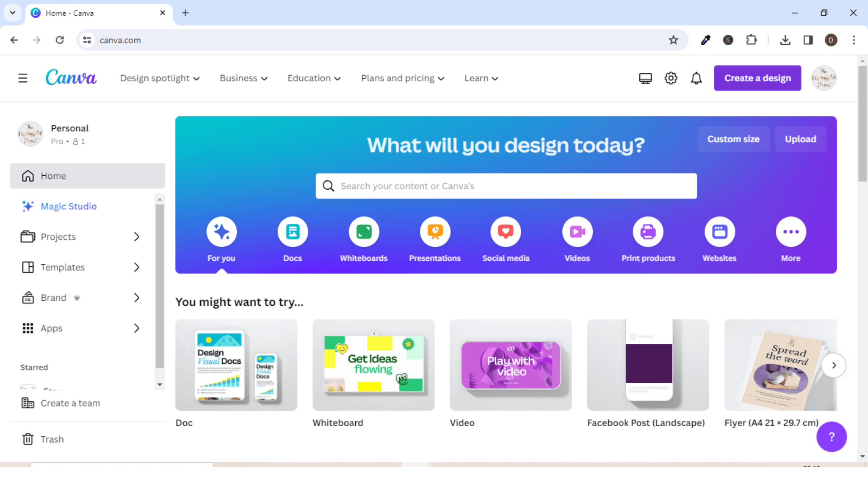Select the Print products category icon
This screenshot has width=868, height=488.
point(648,232)
